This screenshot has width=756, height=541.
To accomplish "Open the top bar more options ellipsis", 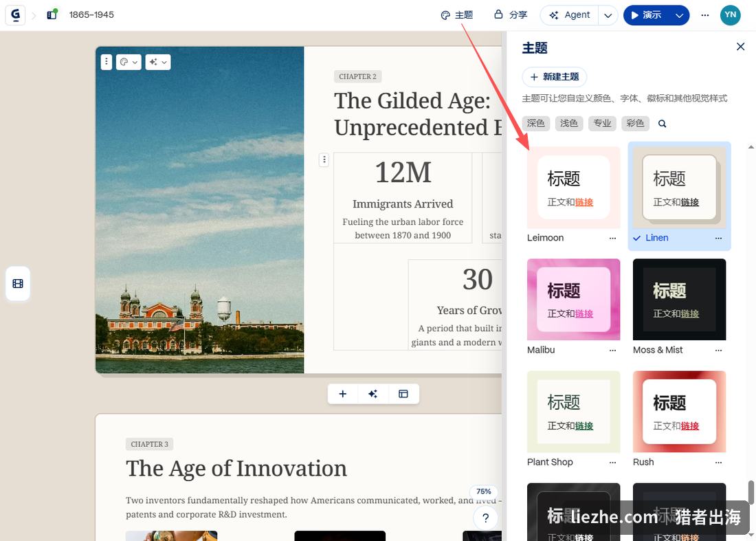I will (x=705, y=15).
